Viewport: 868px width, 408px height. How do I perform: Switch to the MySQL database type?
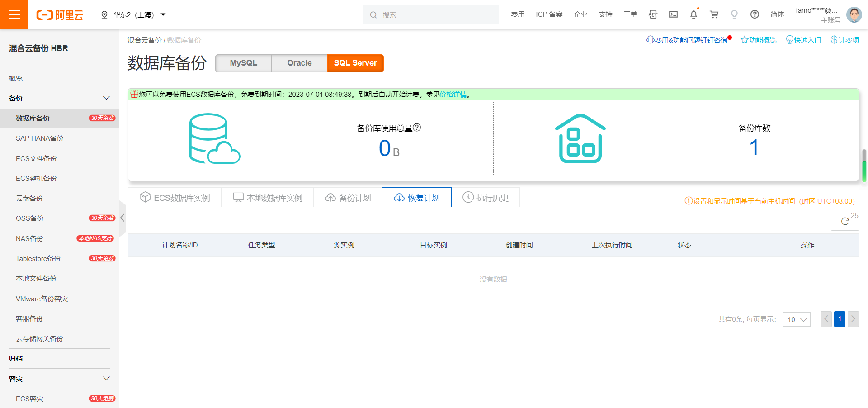[243, 63]
